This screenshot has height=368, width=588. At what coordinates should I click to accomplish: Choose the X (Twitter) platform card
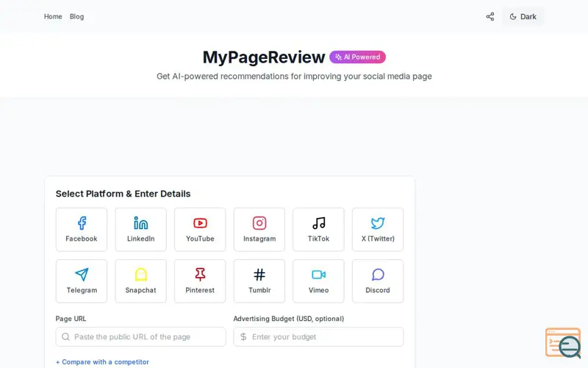378,230
